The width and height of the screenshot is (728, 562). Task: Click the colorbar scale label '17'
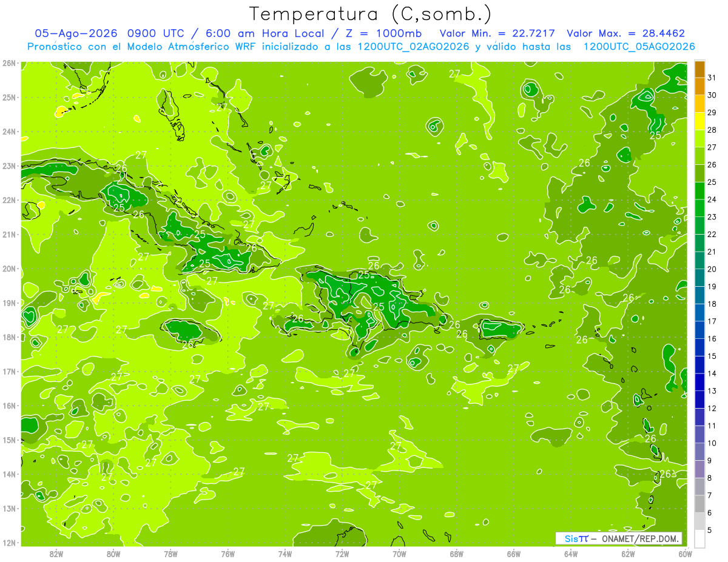[712, 321]
